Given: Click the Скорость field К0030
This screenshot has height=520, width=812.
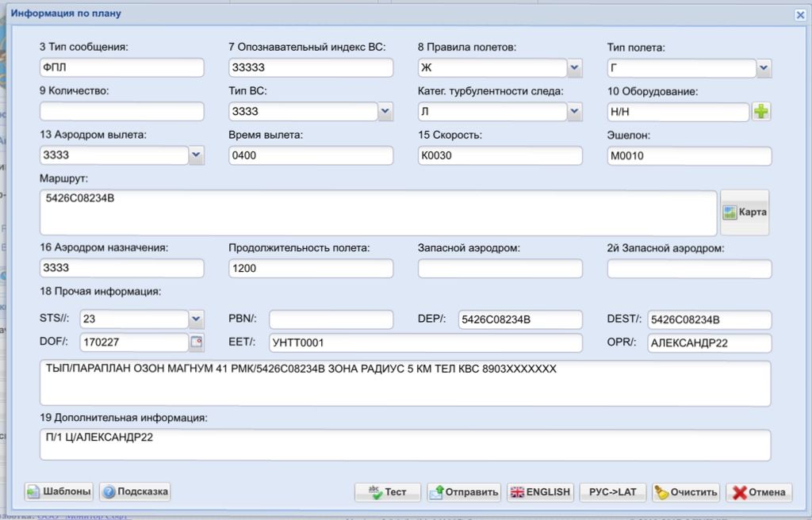Looking at the screenshot, I should 500,155.
